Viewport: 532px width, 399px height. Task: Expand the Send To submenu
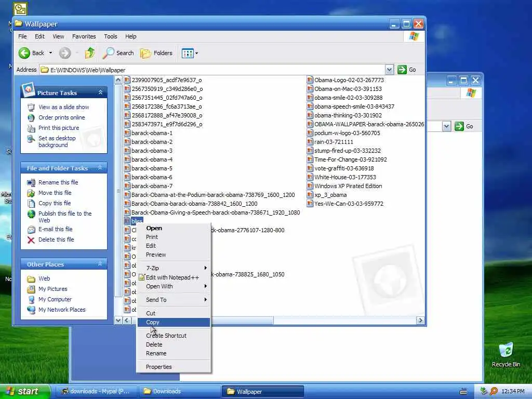[174, 300]
